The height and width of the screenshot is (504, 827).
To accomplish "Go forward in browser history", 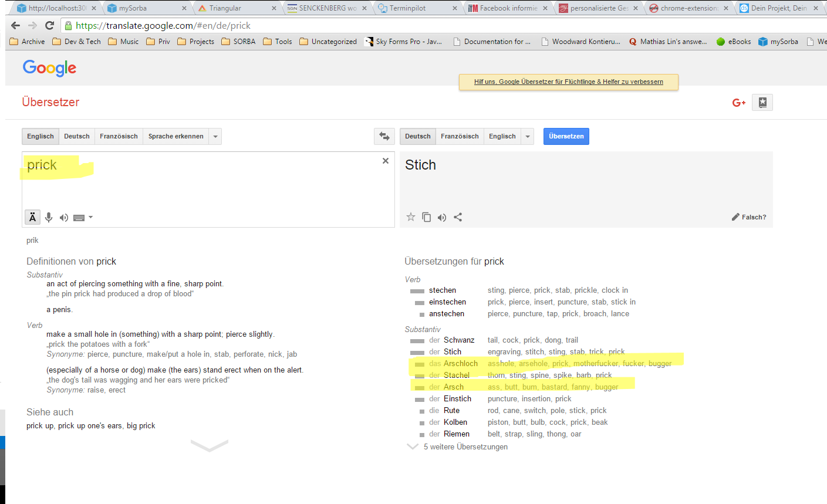I will click(32, 25).
